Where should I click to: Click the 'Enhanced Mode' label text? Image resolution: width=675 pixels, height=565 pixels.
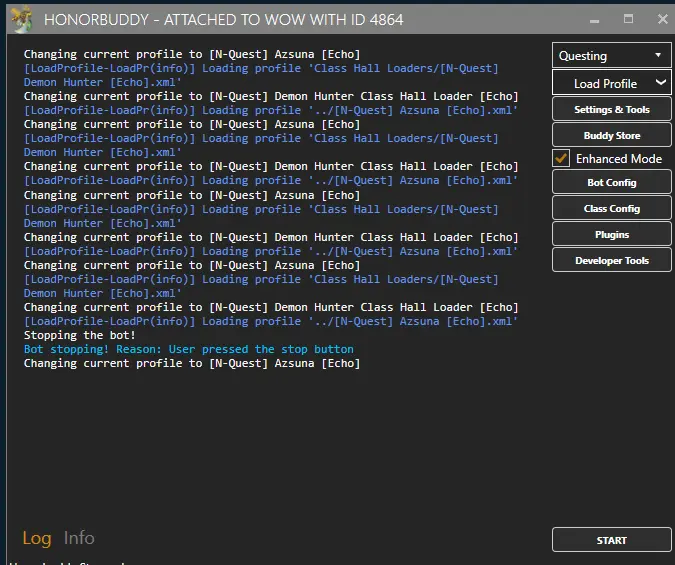click(x=619, y=159)
